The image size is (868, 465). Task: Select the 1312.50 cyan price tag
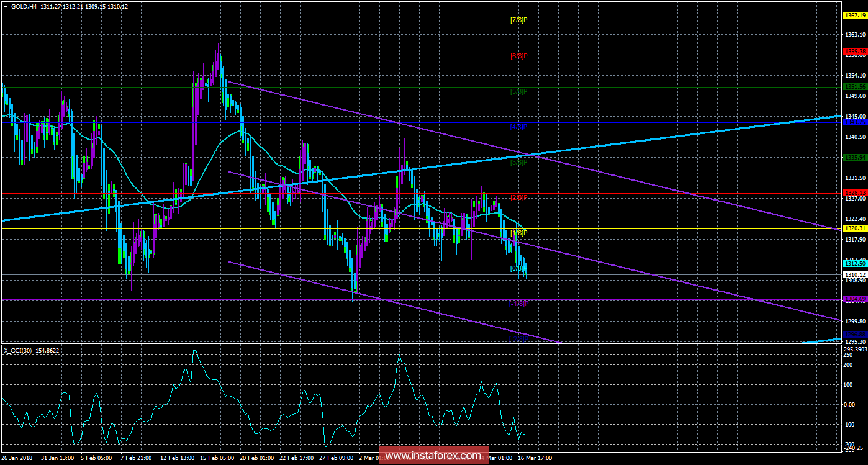[x=854, y=264]
